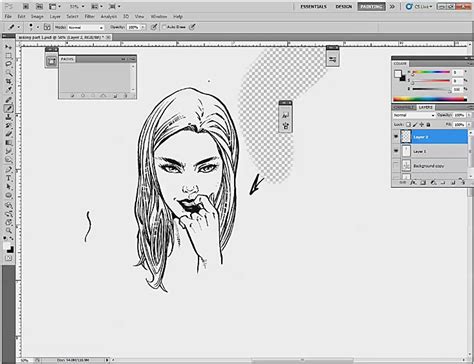Select the Quick Selection tool
Viewport: 474px width, 364px height.
coord(8,73)
